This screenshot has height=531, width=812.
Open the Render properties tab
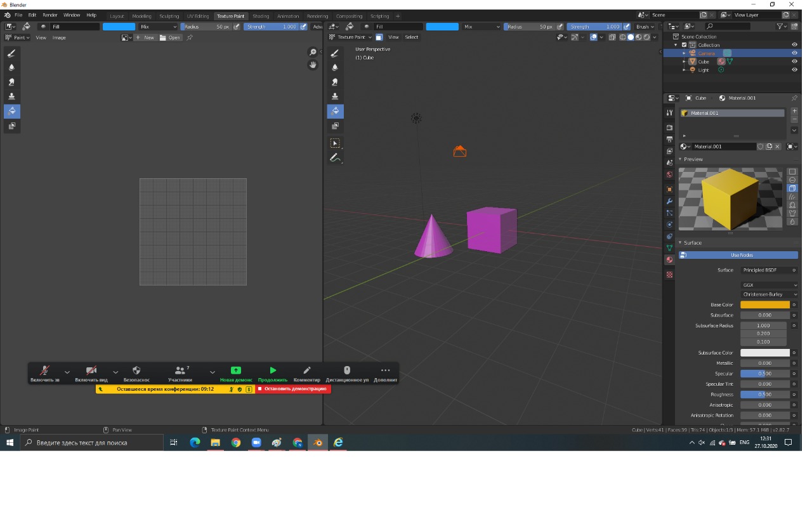[669, 128]
